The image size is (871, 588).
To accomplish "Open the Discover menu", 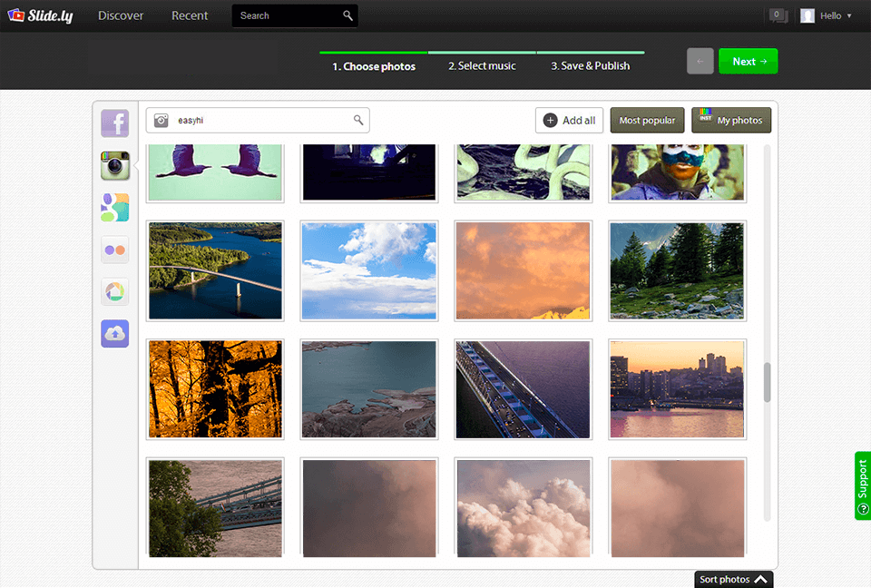I will click(x=121, y=15).
